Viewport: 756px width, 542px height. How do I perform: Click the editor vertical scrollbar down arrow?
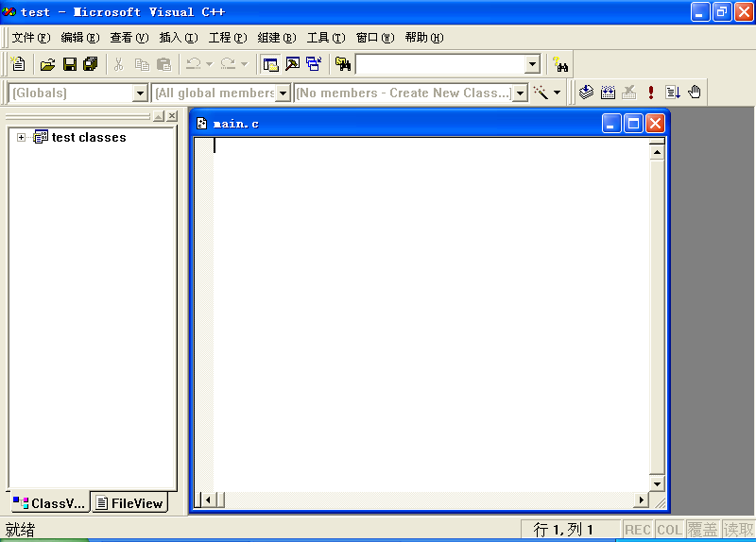coord(657,483)
